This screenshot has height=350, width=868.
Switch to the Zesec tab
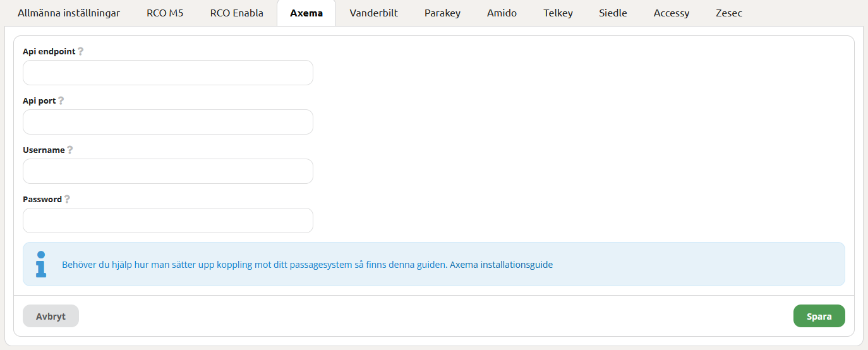[x=729, y=13]
